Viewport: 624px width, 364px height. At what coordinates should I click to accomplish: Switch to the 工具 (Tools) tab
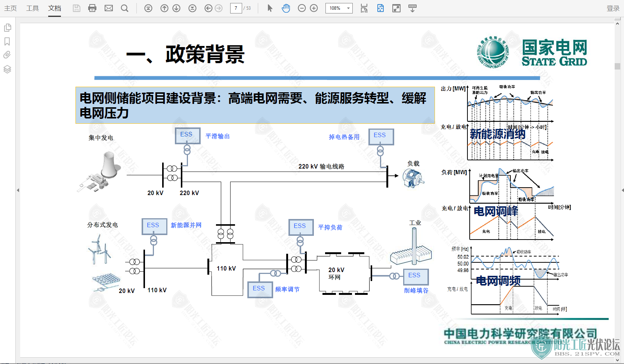point(33,8)
